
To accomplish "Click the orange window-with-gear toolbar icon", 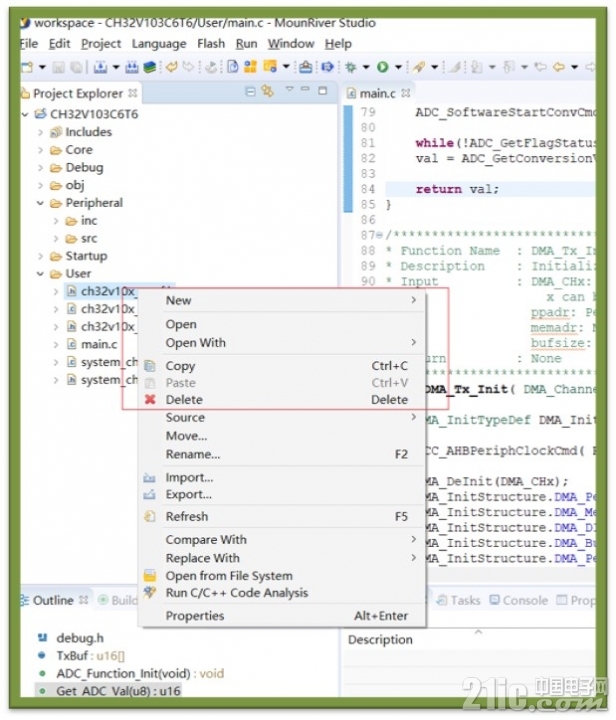I will (x=270, y=67).
